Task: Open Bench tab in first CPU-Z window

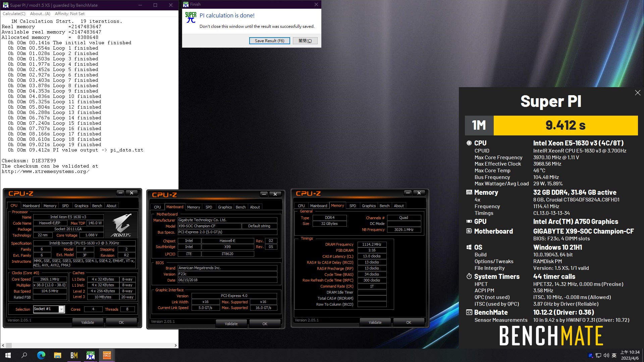Action: pos(97,206)
